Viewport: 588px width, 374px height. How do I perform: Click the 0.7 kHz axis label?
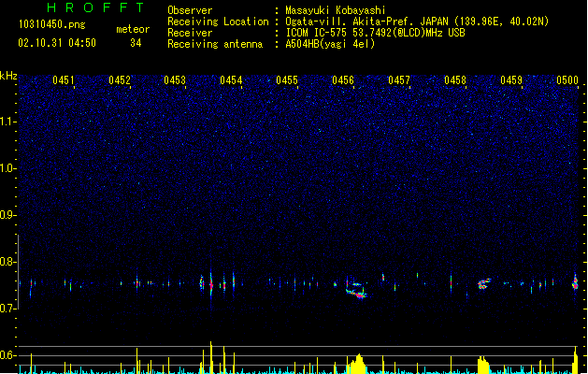[x=7, y=309]
